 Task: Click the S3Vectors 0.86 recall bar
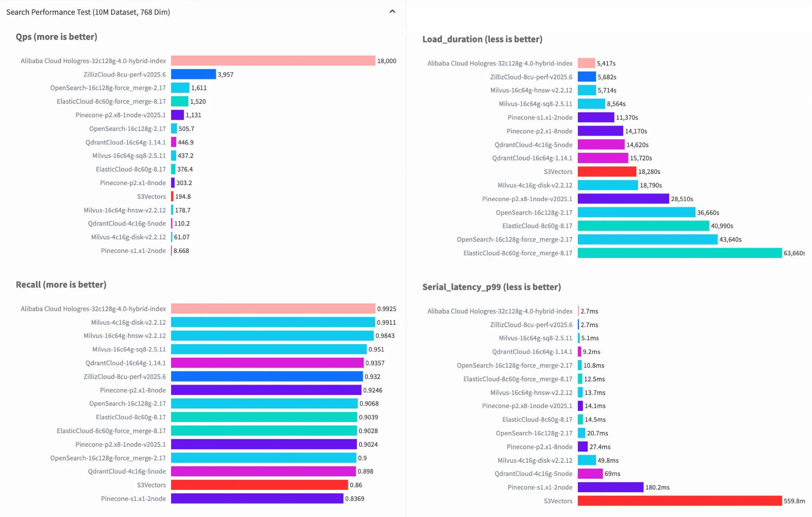pyautogui.click(x=259, y=485)
